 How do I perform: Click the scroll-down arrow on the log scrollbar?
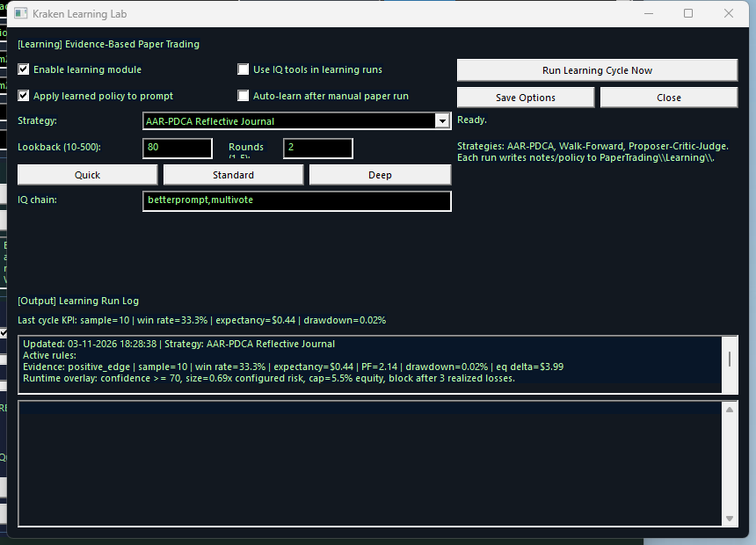pos(731,517)
